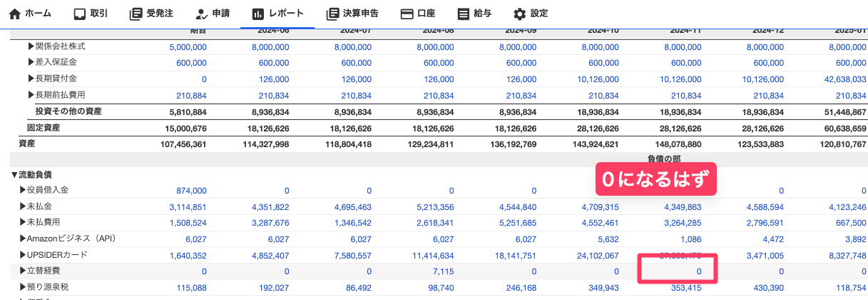This screenshot has width=868, height=300.
Task: Click 投資その他の資産 value 51,448,867
Action: tap(845, 112)
